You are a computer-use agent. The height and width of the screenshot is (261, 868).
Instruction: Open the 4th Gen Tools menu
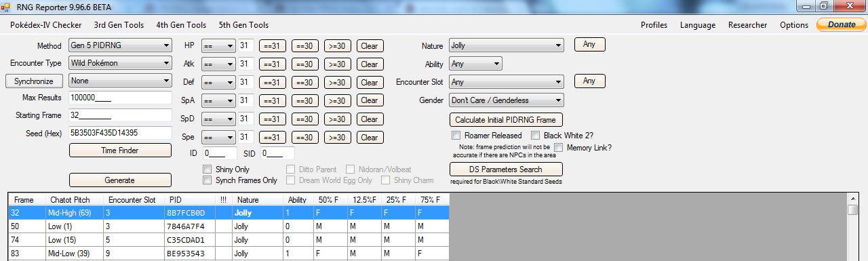point(181,25)
